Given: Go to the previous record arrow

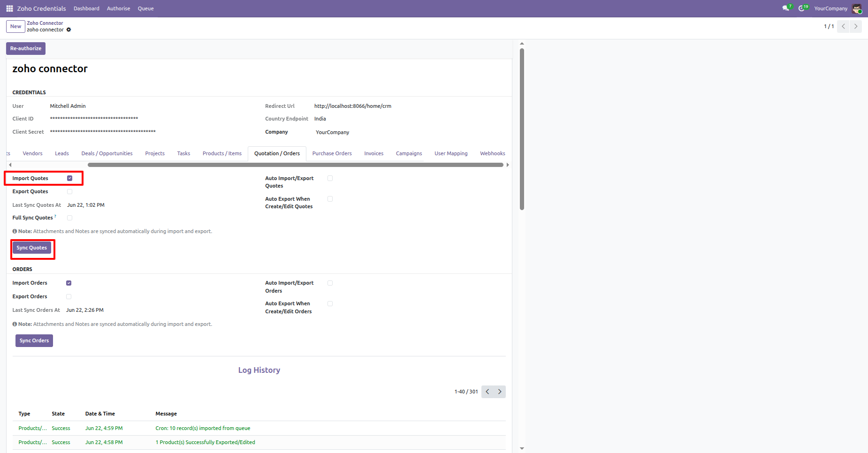Looking at the screenshot, I should pos(843,26).
